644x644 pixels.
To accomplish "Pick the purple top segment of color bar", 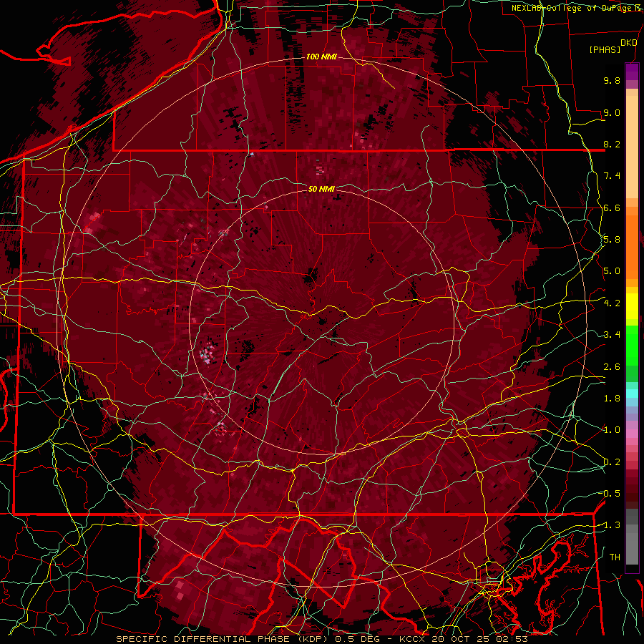I will pos(632,72).
